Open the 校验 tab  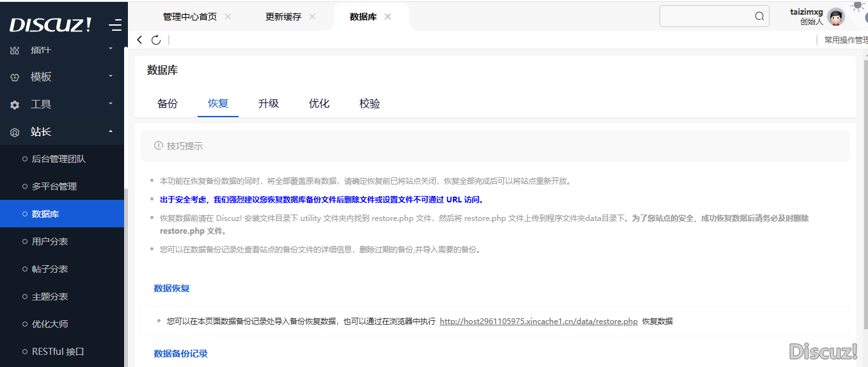click(370, 104)
